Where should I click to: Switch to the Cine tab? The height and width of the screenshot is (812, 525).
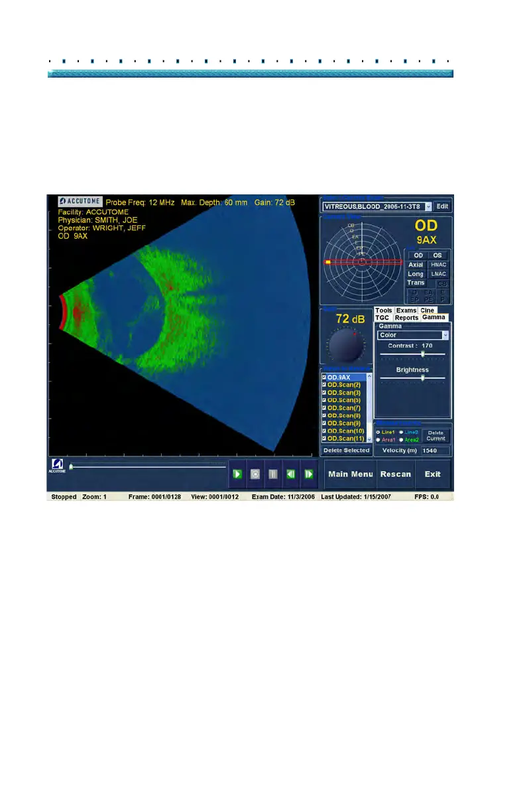coord(428,310)
